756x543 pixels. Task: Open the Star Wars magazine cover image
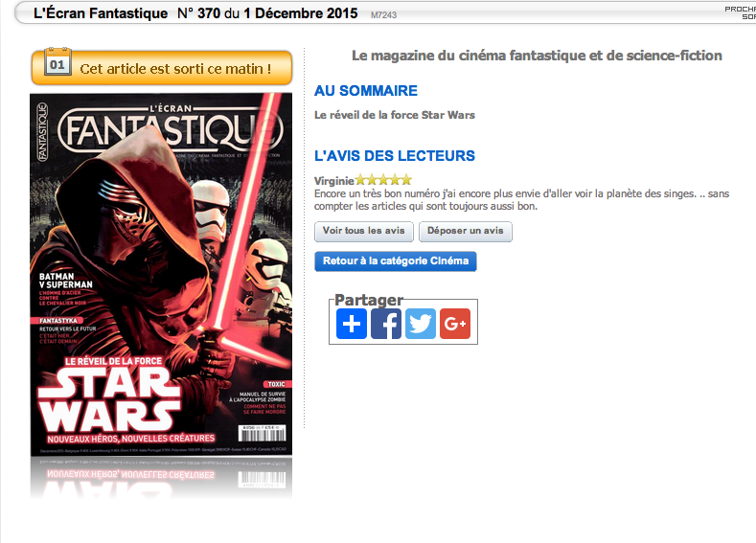(x=161, y=275)
